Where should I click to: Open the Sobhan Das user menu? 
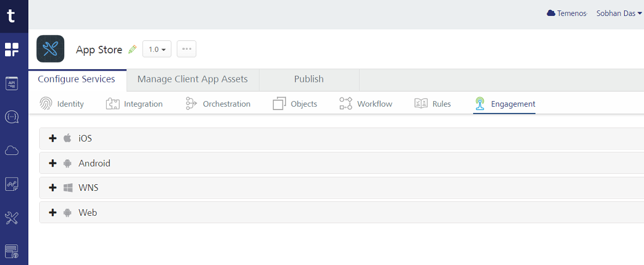619,13
